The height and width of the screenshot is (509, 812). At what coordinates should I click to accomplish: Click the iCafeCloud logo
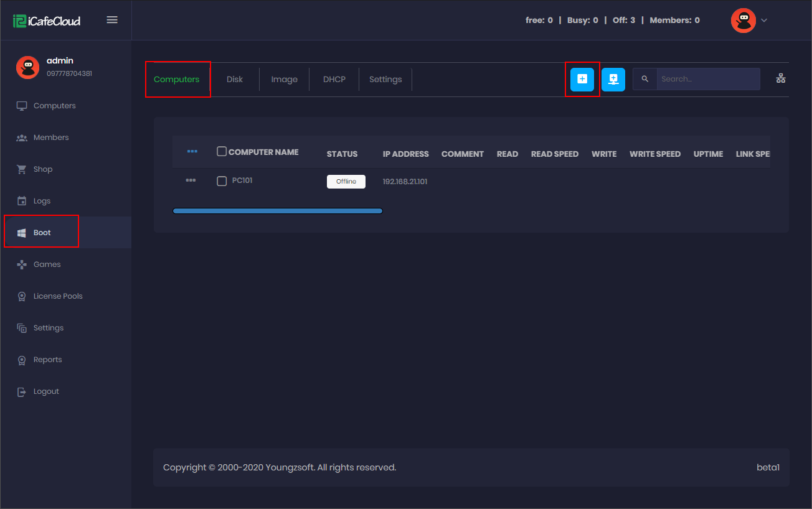click(x=45, y=19)
